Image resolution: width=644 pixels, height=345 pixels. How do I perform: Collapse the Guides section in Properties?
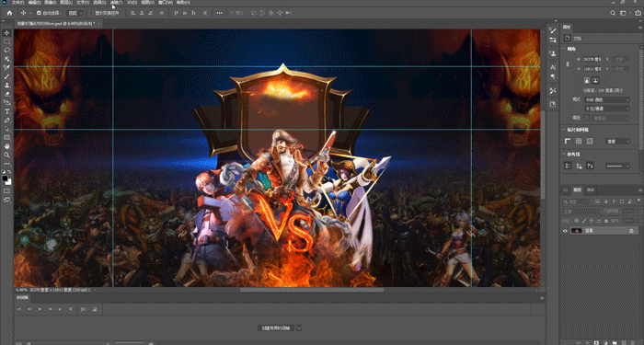(x=563, y=155)
